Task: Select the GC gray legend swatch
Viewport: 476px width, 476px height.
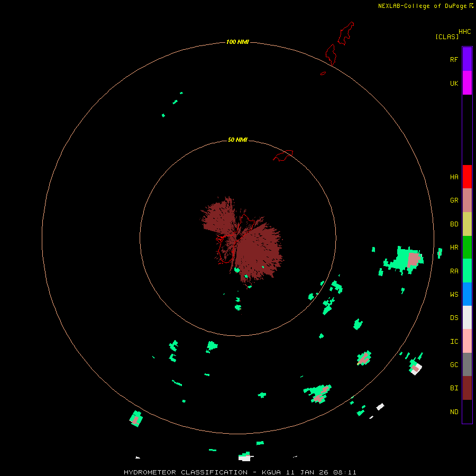Action: 467,364
